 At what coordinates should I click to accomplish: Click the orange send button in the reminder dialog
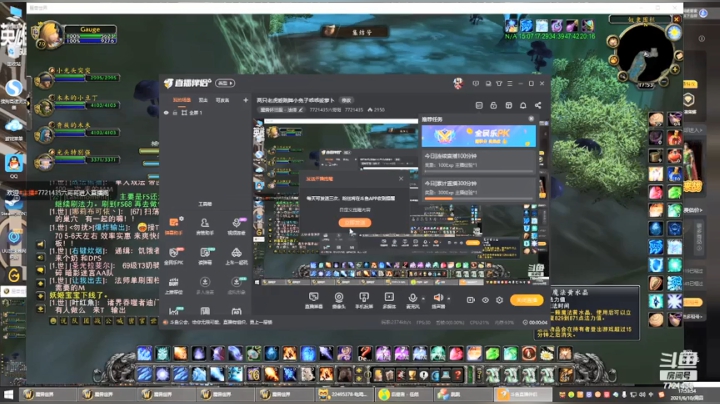point(355,223)
